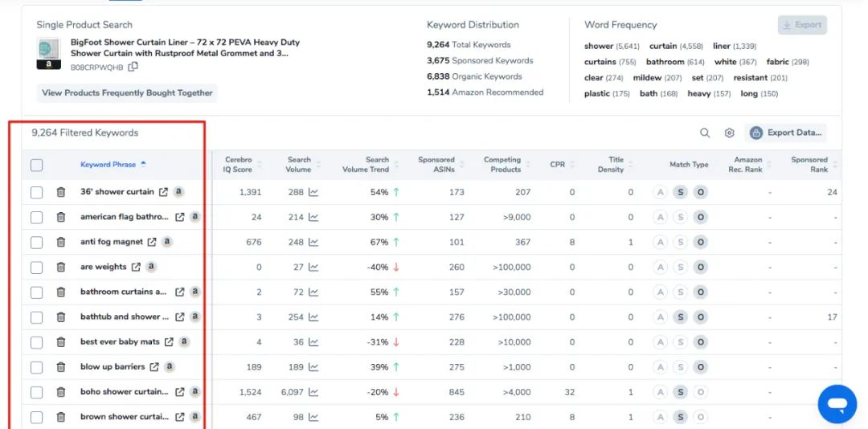The height and width of the screenshot is (429, 868).
Task: Sort by Competing Products column header
Action: (x=502, y=165)
